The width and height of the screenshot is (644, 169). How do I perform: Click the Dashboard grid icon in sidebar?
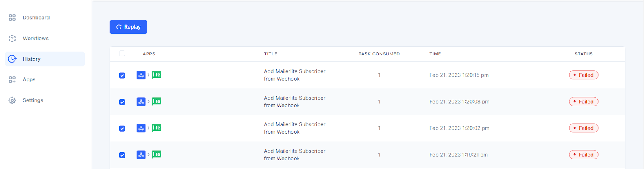12,18
